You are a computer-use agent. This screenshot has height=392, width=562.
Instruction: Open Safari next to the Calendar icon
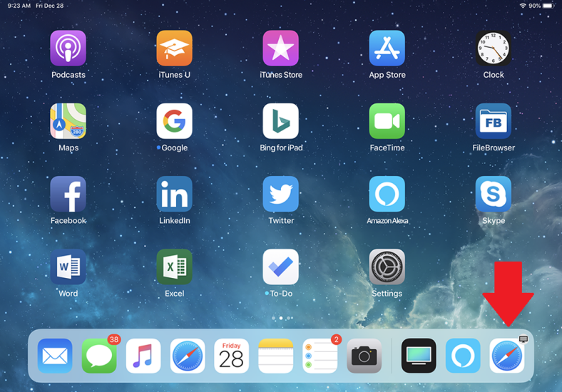pyautogui.click(x=188, y=356)
